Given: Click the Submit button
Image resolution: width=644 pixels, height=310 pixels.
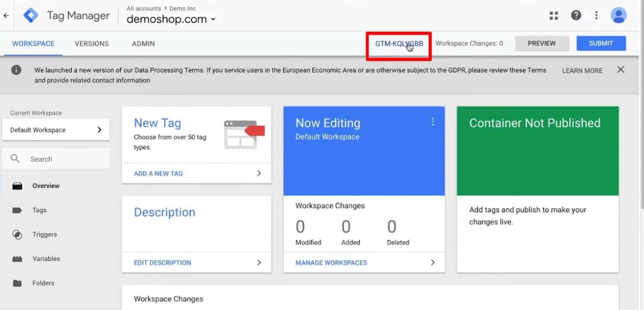Looking at the screenshot, I should (601, 43).
